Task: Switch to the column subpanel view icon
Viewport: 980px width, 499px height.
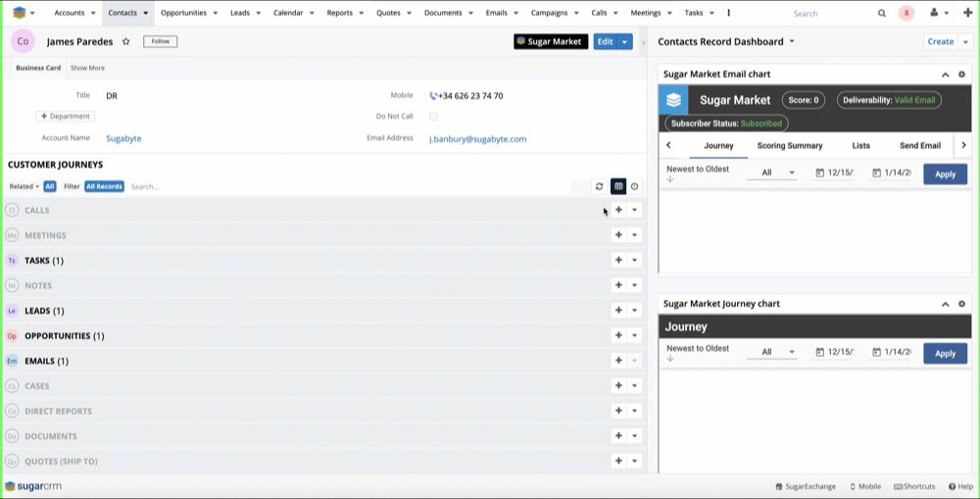Action: (x=618, y=186)
